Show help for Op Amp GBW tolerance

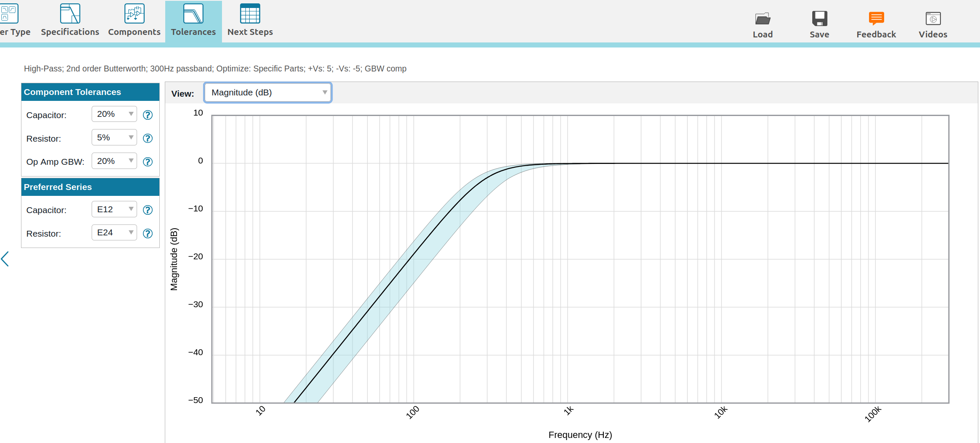pos(148,162)
